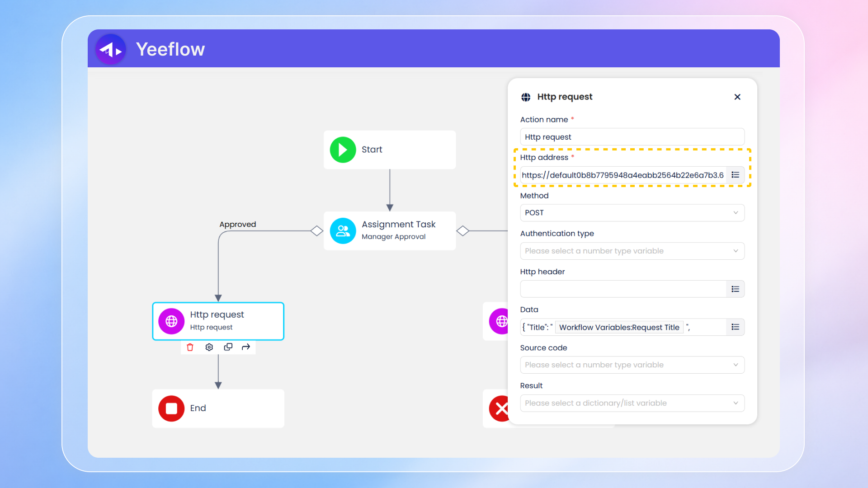
Task: Click the Yeeflow logo icon
Action: click(111, 49)
